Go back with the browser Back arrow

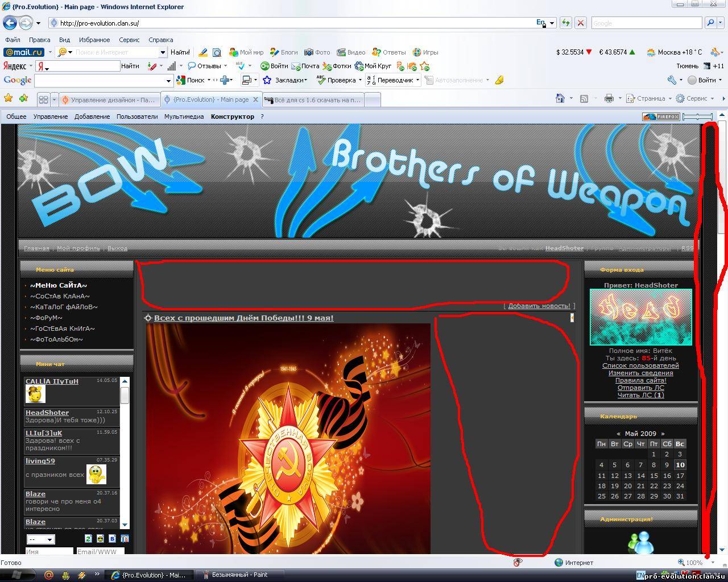point(10,23)
